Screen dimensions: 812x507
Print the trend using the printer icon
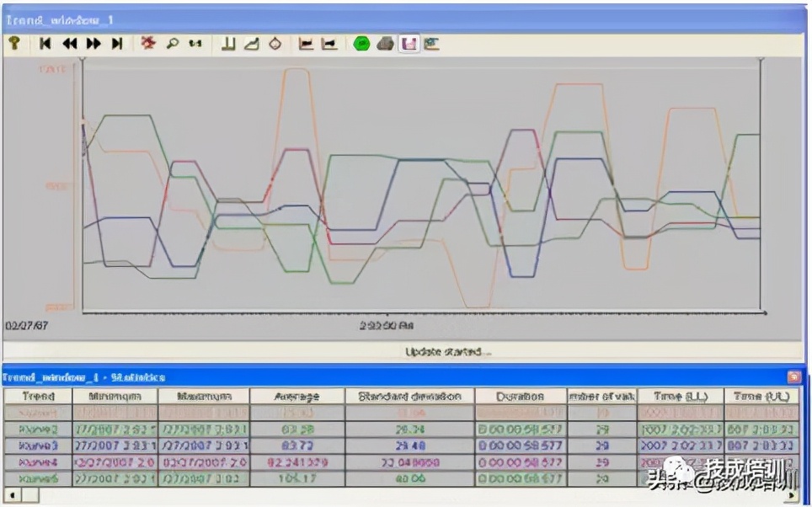385,43
